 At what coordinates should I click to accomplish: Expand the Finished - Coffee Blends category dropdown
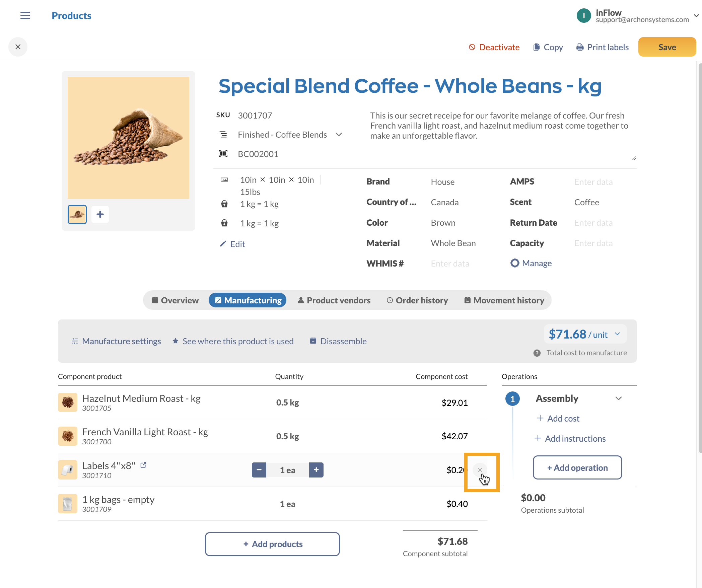point(339,135)
